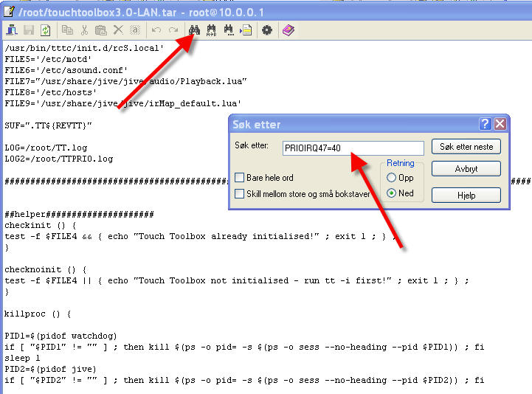This screenshot has width=532, height=394.
Task: Click the Cut scissors icon
Action: click(84, 30)
